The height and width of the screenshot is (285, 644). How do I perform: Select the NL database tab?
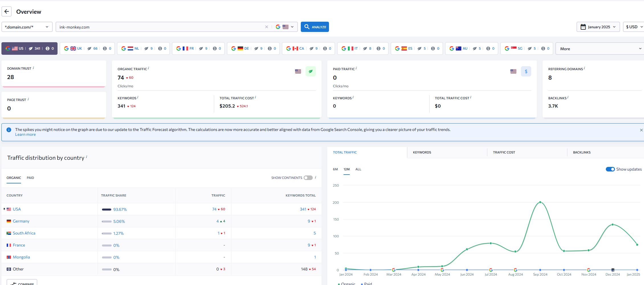[x=143, y=48]
